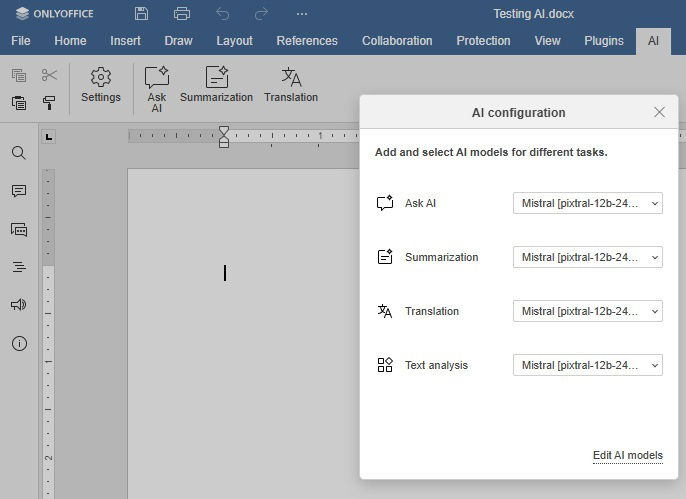Switch to the View tab
The width and height of the screenshot is (686, 499).
(x=547, y=41)
